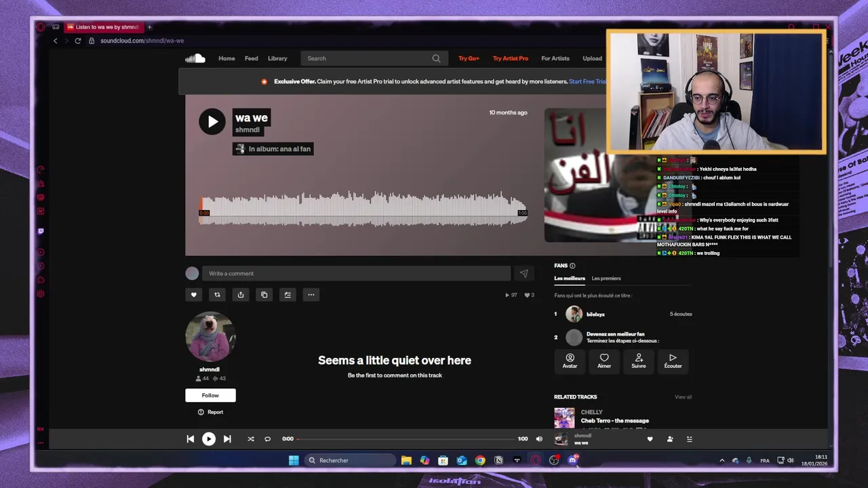Open shmndl's profile avatar
The width and height of the screenshot is (868, 488).
click(x=210, y=337)
